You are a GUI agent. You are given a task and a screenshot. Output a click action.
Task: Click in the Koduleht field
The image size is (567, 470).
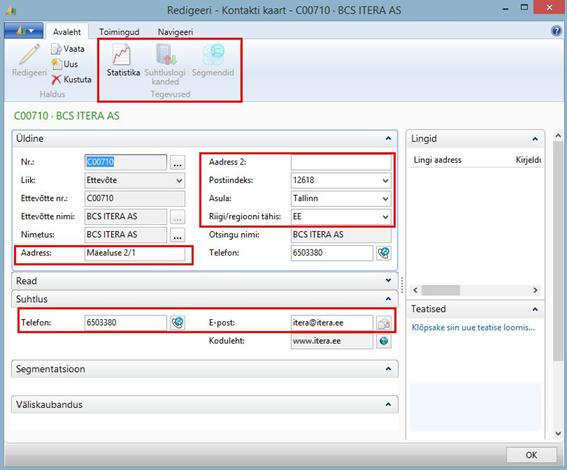(x=332, y=341)
